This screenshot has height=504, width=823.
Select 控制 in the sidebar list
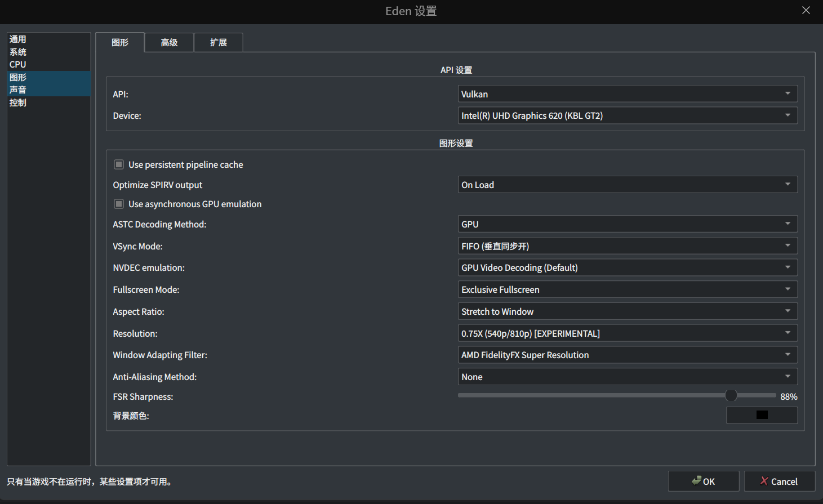pyautogui.click(x=48, y=102)
